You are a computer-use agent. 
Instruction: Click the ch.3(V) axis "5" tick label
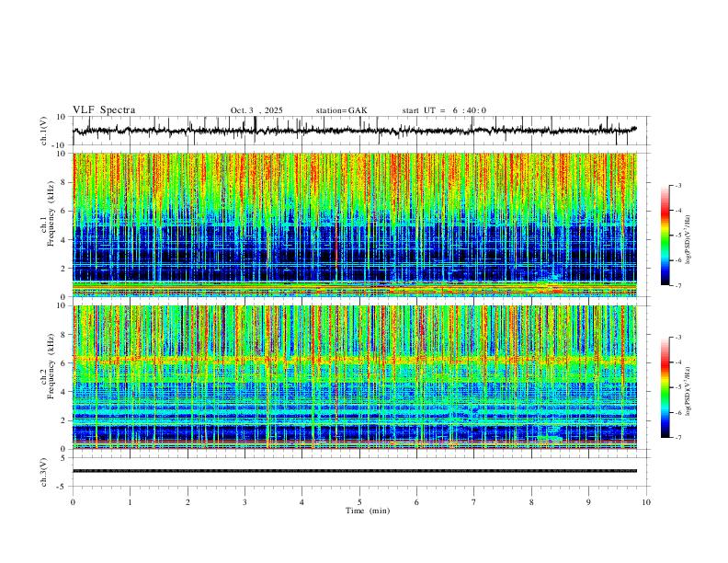point(64,458)
